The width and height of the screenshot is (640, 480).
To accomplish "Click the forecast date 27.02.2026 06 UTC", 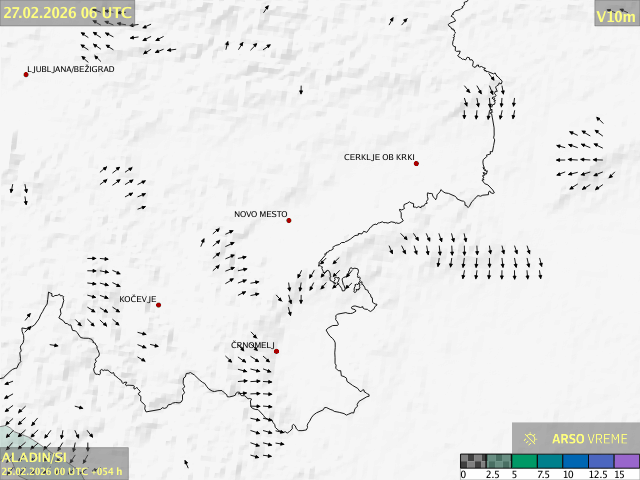I will 66,13.
